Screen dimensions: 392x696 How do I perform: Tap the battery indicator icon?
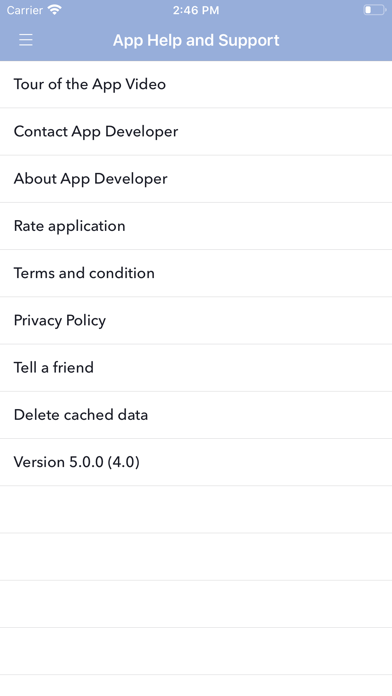374,10
